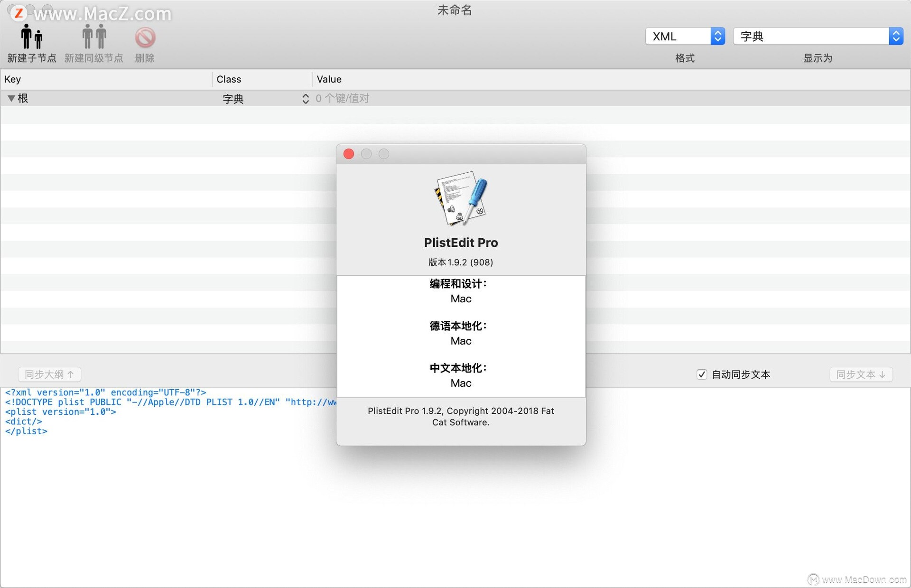Image resolution: width=911 pixels, height=588 pixels.
Task: Close the About PlistEdit Pro window
Action: [x=349, y=154]
